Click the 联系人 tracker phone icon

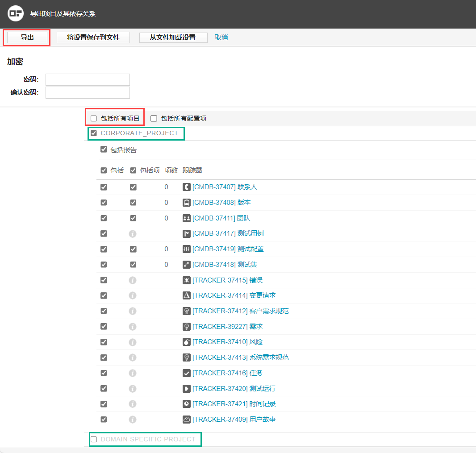(x=186, y=187)
